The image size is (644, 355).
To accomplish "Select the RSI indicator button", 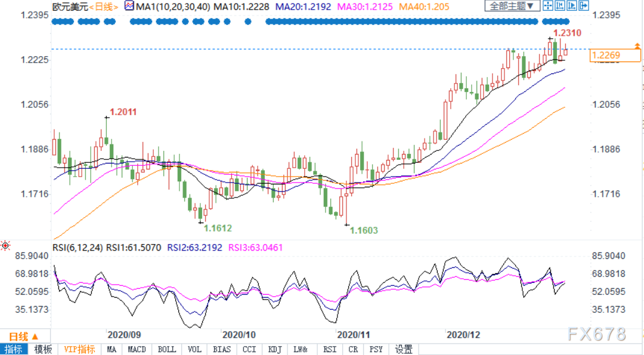I will click(x=329, y=349).
